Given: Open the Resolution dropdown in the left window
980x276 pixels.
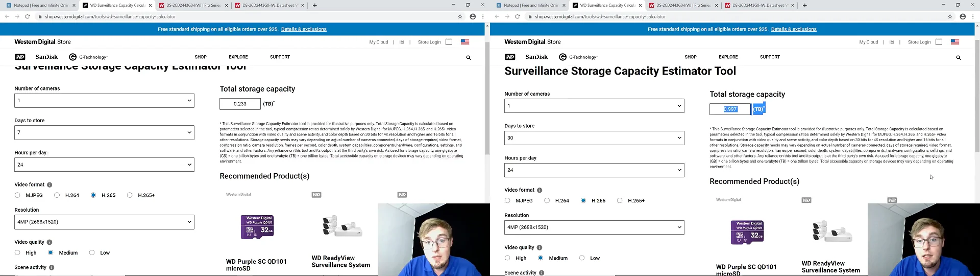Looking at the screenshot, I should click(104, 222).
